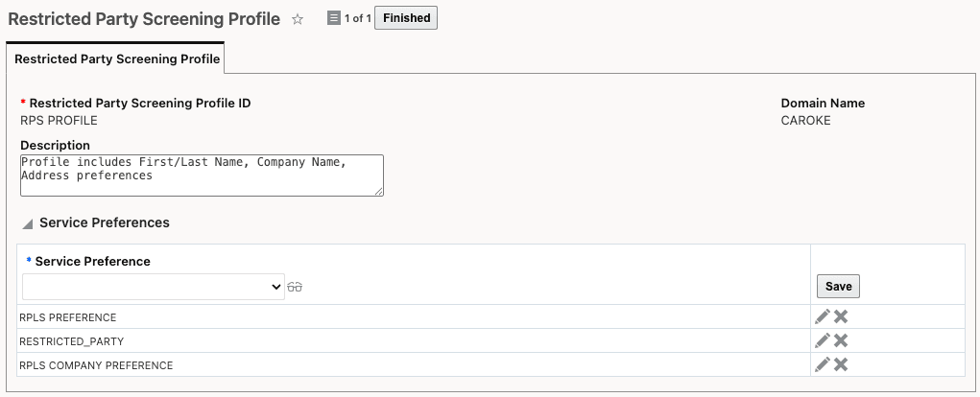The height and width of the screenshot is (397, 980).
Task: Select the Restricted Party Screening Profile tab
Action: 117,58
